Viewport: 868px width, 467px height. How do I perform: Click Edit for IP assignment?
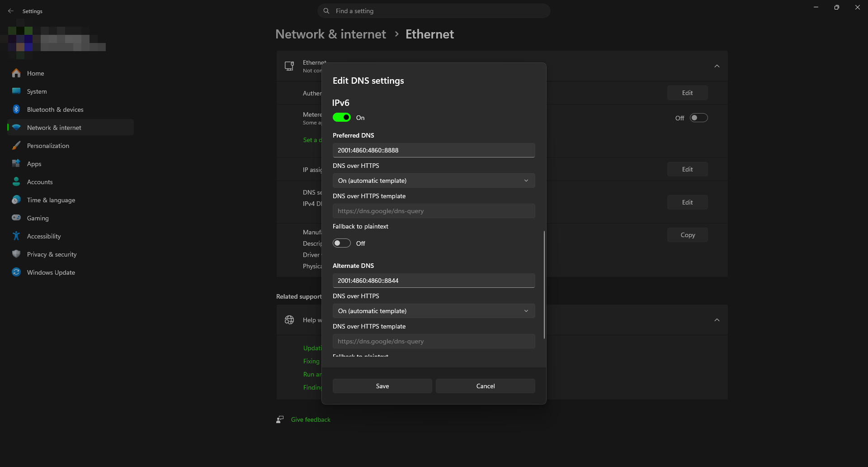tap(688, 169)
